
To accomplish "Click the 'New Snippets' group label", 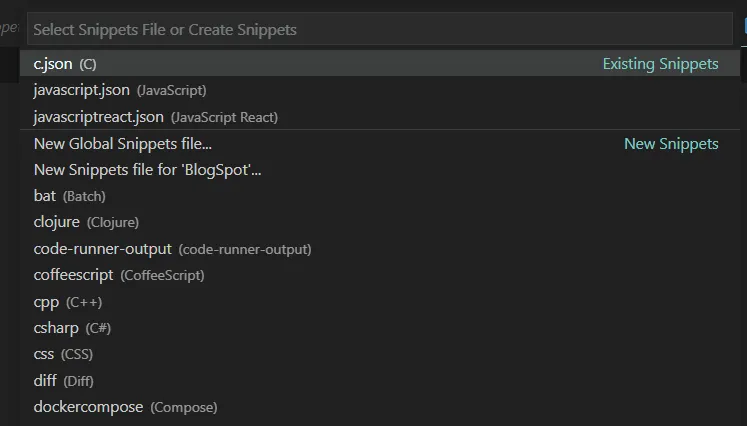I will coord(671,144).
